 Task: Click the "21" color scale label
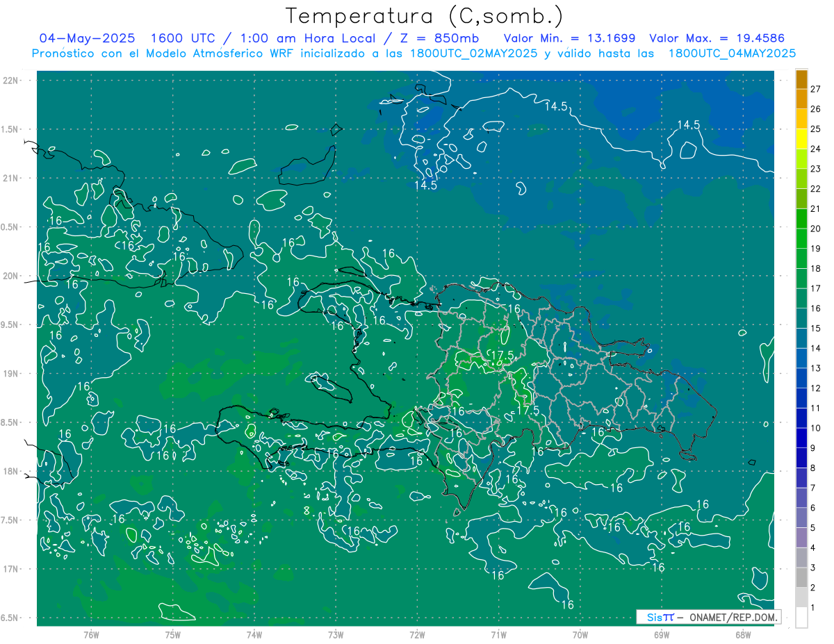(816, 208)
